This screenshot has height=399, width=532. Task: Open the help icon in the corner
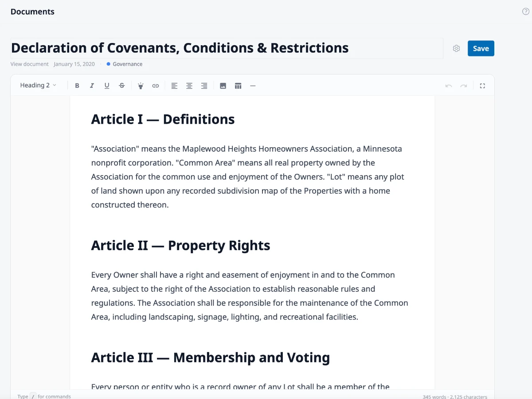coord(526,11)
